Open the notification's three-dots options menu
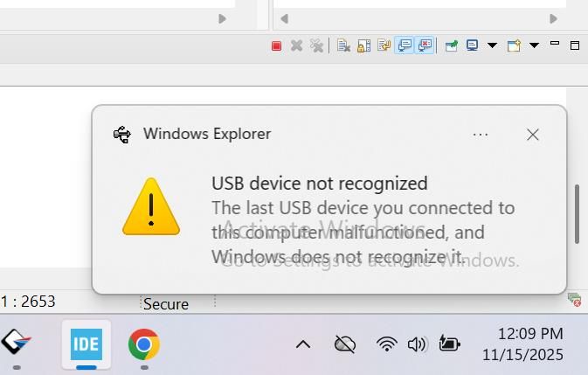The height and width of the screenshot is (375, 588). [480, 135]
